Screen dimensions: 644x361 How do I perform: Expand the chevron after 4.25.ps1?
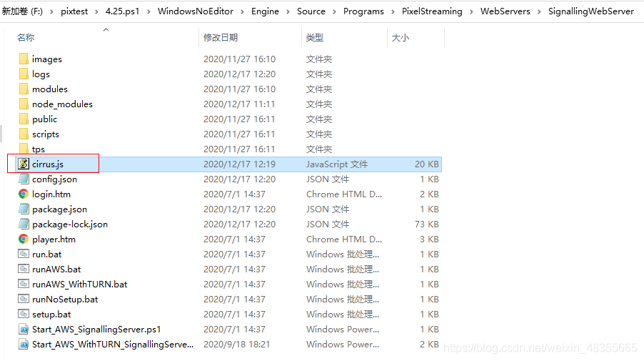[x=149, y=11]
